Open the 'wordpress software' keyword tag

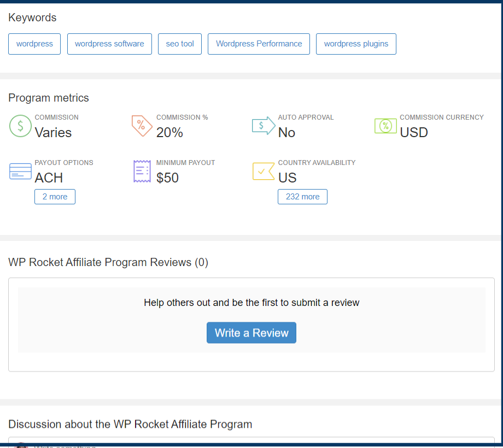click(x=109, y=44)
